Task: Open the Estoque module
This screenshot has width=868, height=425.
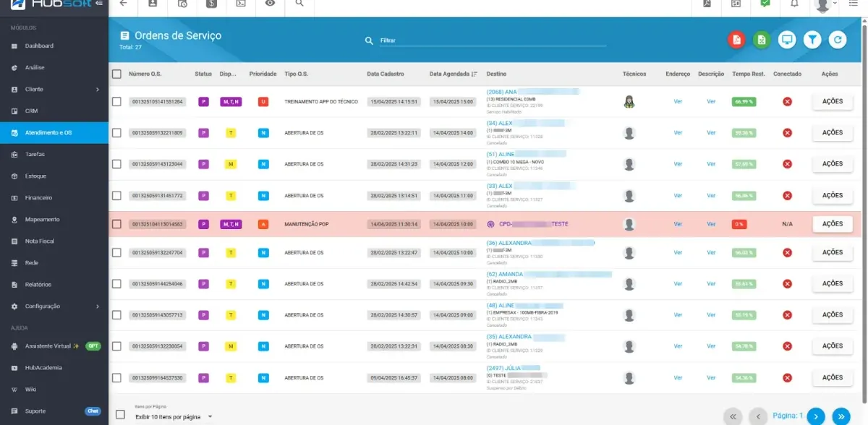Action: click(x=54, y=176)
